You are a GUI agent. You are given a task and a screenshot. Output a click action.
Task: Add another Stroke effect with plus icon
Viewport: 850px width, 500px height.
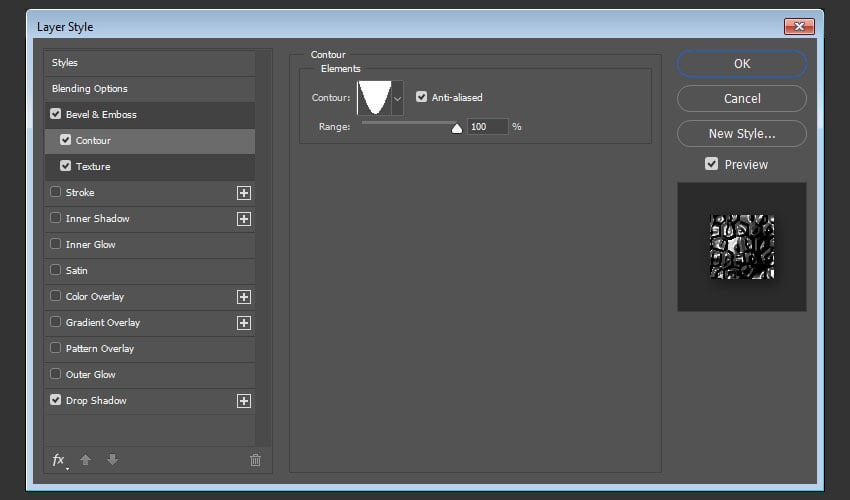pyautogui.click(x=244, y=193)
